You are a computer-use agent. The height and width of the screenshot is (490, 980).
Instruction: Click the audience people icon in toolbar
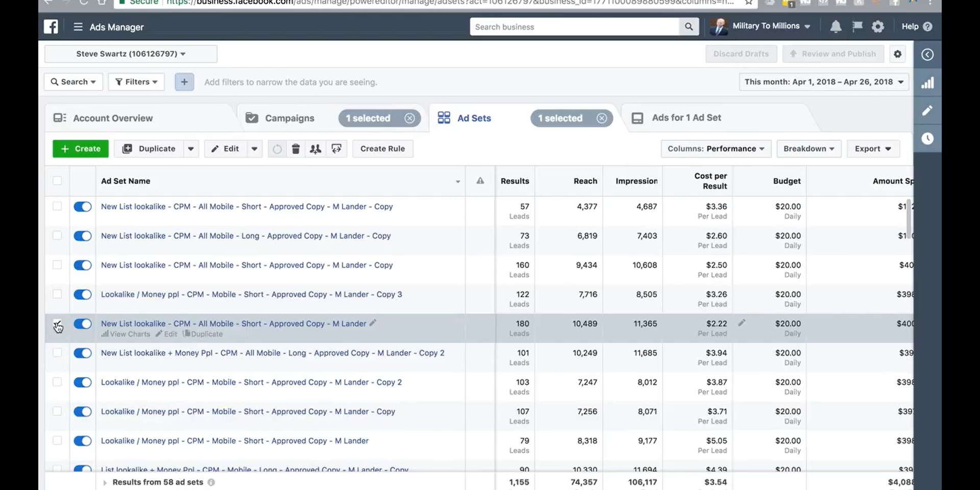(315, 149)
